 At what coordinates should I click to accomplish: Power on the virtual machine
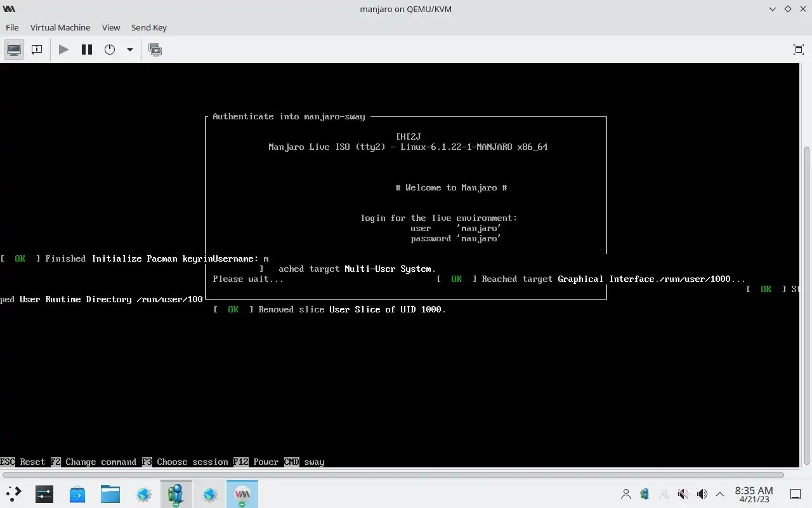tap(63, 50)
